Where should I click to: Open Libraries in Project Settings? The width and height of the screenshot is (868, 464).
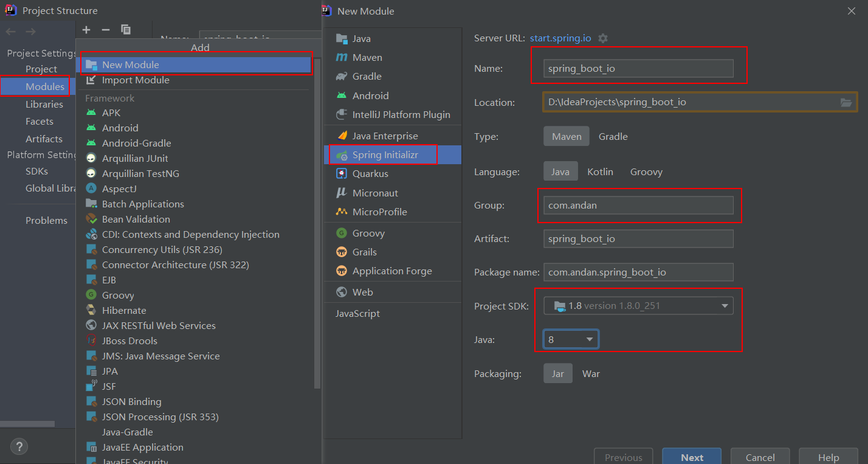[44, 104]
